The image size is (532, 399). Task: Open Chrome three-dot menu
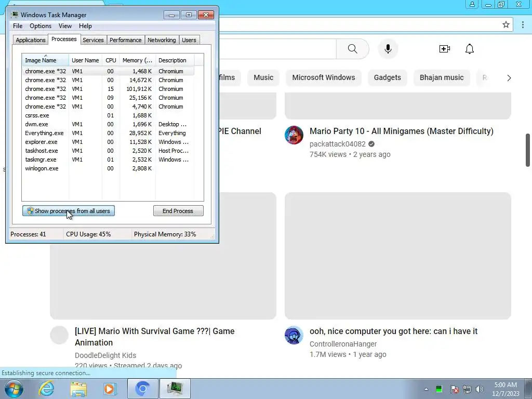[523, 24]
